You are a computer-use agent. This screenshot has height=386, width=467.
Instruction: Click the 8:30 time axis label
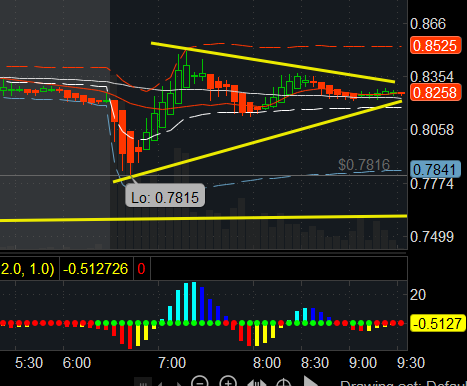(x=315, y=363)
